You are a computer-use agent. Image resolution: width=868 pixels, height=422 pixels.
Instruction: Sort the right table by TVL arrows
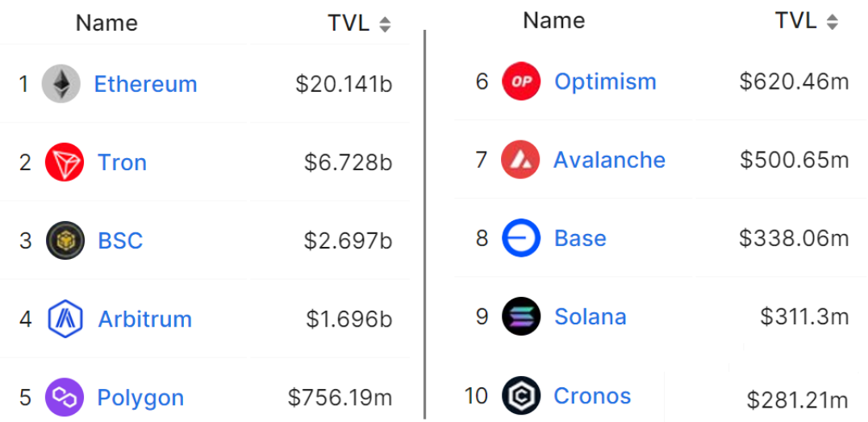click(833, 22)
